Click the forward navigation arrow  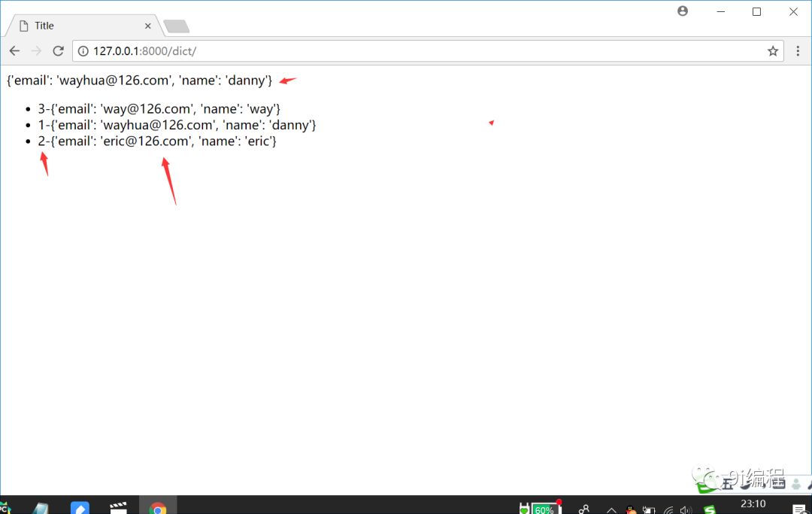tap(36, 50)
